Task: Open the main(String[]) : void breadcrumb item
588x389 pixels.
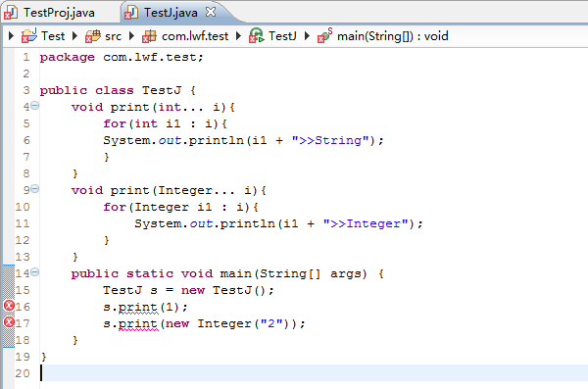Action: (393, 36)
